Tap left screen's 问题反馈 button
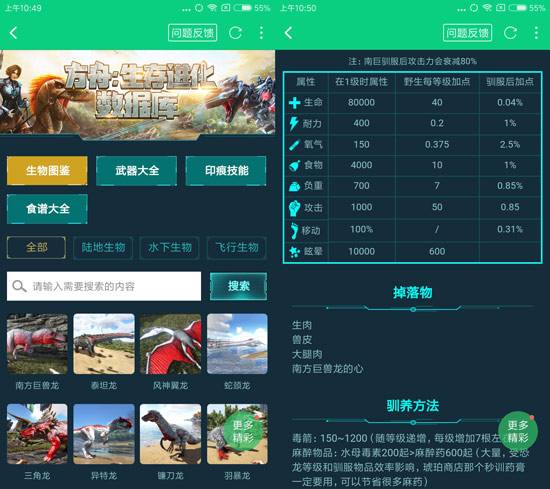 click(x=192, y=33)
